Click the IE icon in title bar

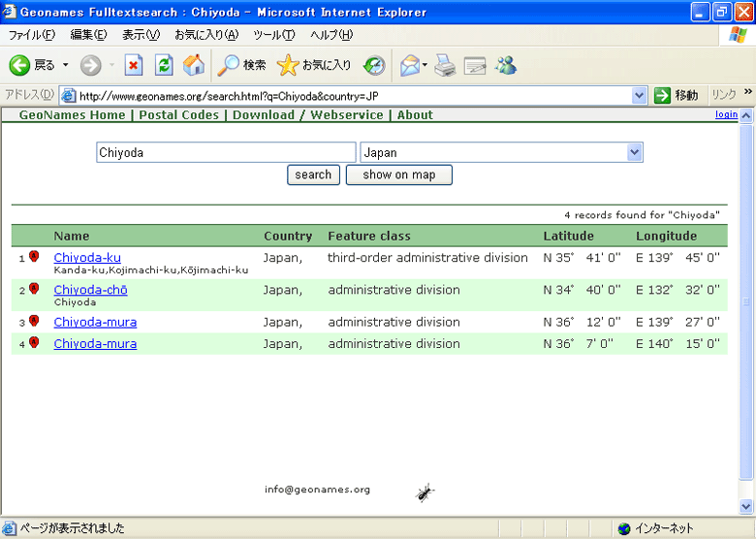click(8, 11)
